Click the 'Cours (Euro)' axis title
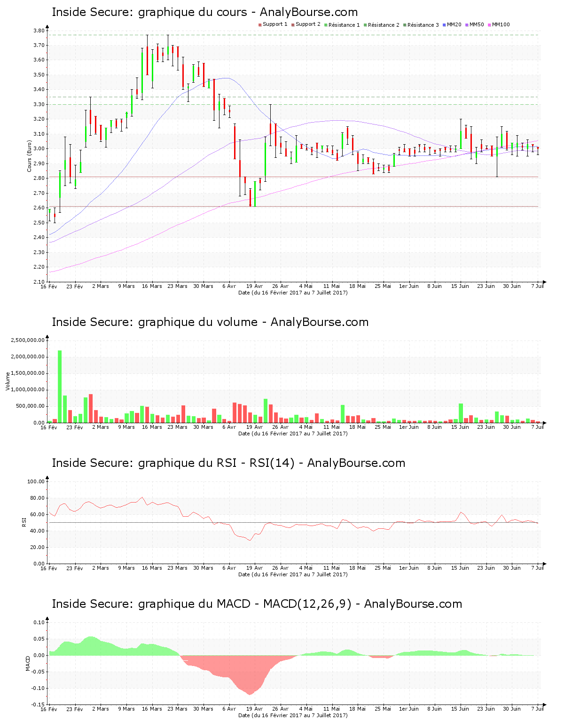The height and width of the screenshot is (728, 564). click(x=29, y=156)
